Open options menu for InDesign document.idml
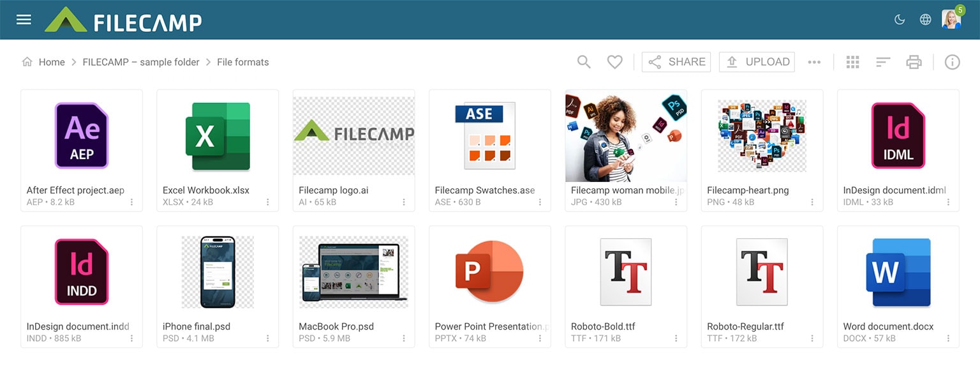 (x=949, y=202)
